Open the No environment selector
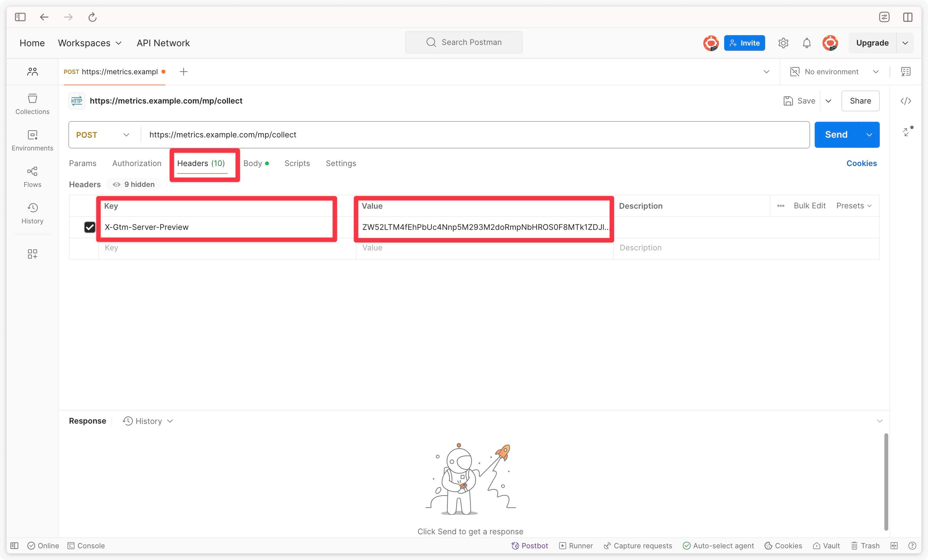This screenshot has height=560, width=928. [x=835, y=72]
